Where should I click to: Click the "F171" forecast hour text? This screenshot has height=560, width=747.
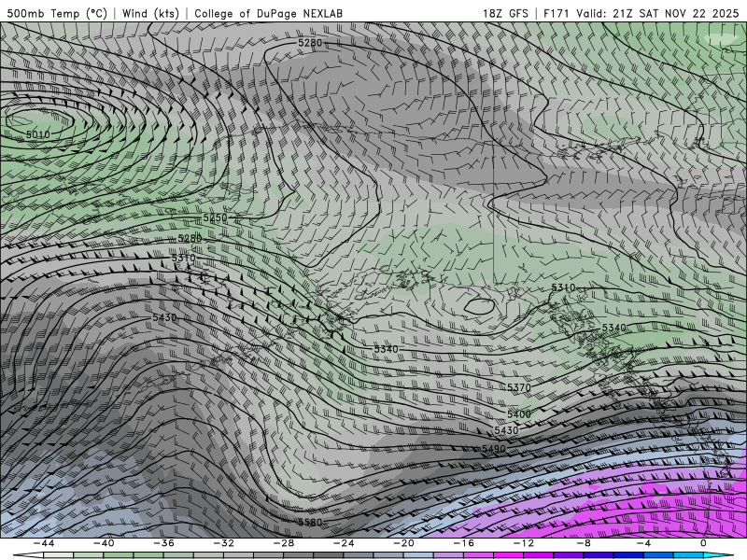point(556,13)
